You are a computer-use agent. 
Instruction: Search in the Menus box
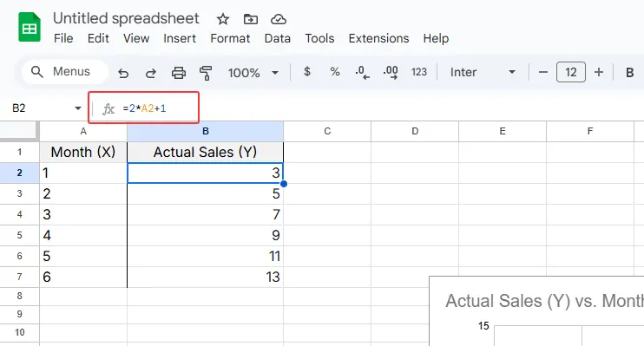click(65, 72)
